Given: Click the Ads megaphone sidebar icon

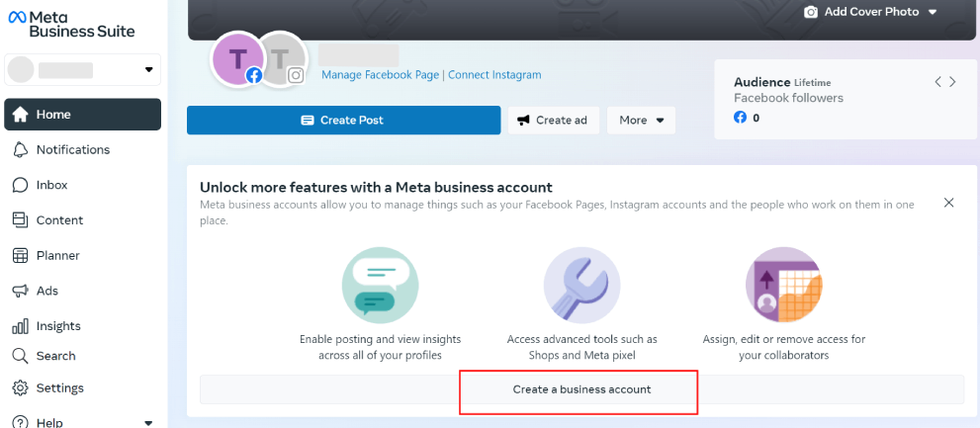Looking at the screenshot, I should point(21,291).
